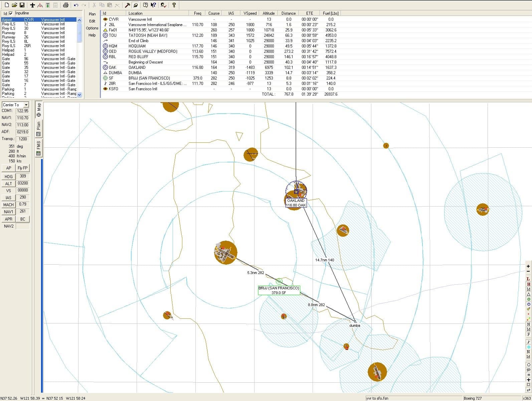
Task: Click the hammer tool icon
Action: pyautogui.click(x=127, y=5)
